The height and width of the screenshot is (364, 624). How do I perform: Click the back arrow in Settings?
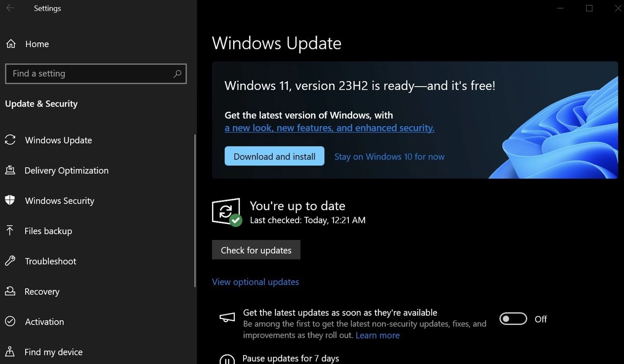tap(10, 8)
